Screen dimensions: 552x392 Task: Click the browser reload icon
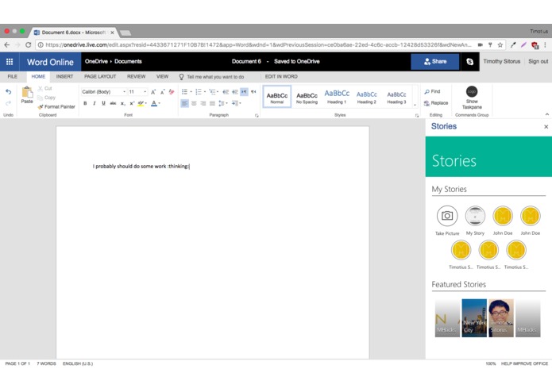[28, 45]
